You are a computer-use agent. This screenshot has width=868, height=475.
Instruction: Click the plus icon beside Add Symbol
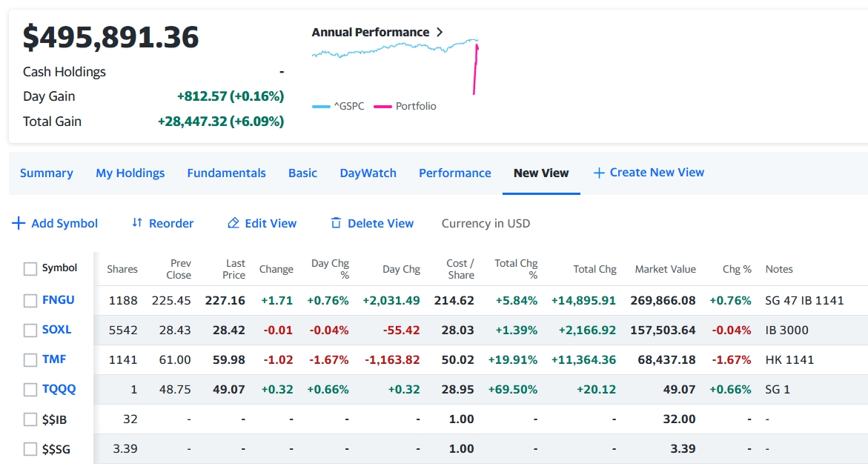pos(19,223)
